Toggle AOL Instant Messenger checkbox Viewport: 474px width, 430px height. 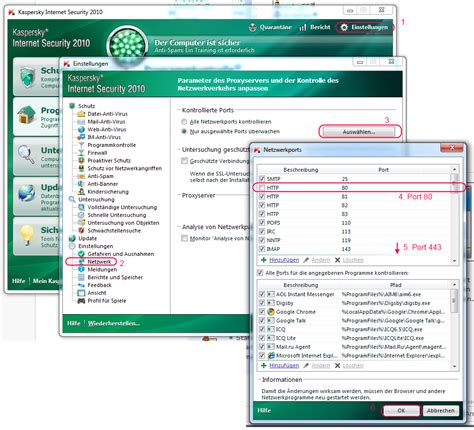point(262,294)
